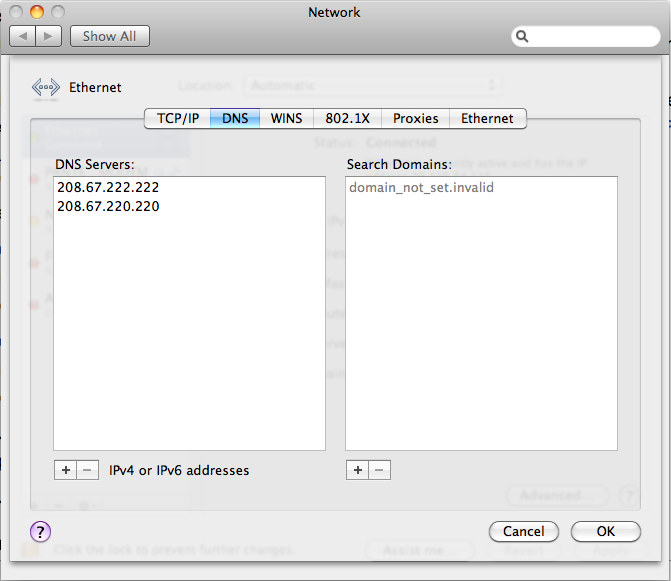Switch to the TCP/IP tab
This screenshot has height=581, width=671.
tap(178, 119)
